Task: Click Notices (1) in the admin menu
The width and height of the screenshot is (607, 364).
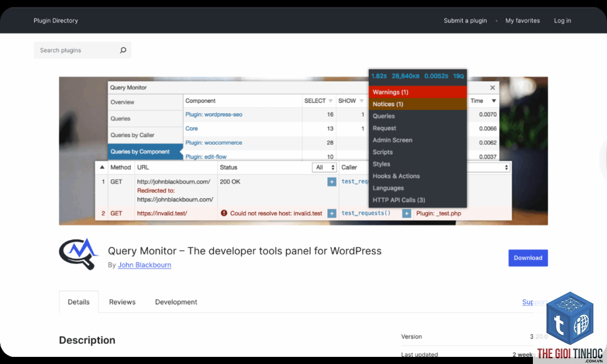Action: (418, 104)
